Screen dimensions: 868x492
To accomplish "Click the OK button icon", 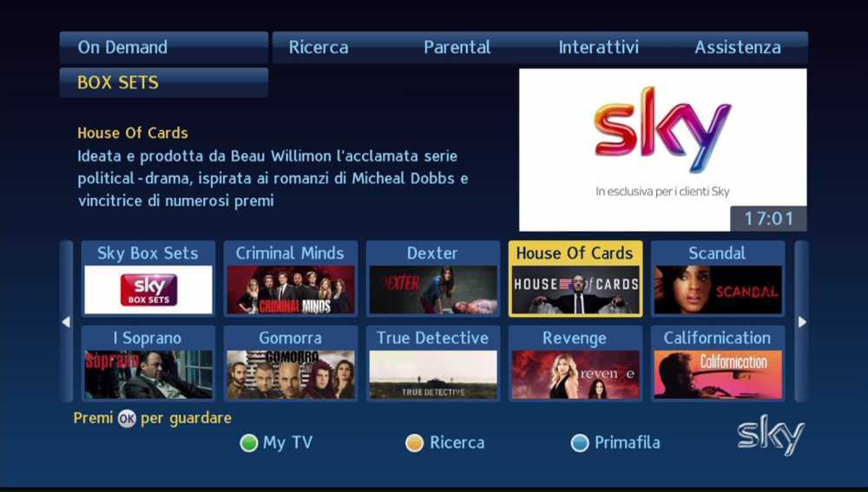I will tap(127, 418).
